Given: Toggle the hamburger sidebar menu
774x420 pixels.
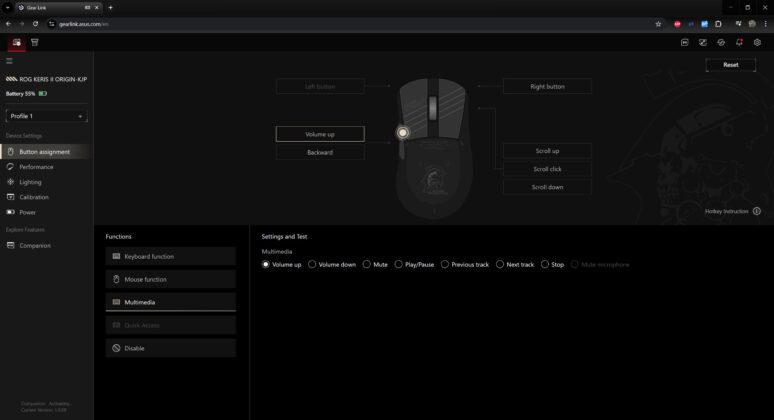Looking at the screenshot, I should click(9, 61).
